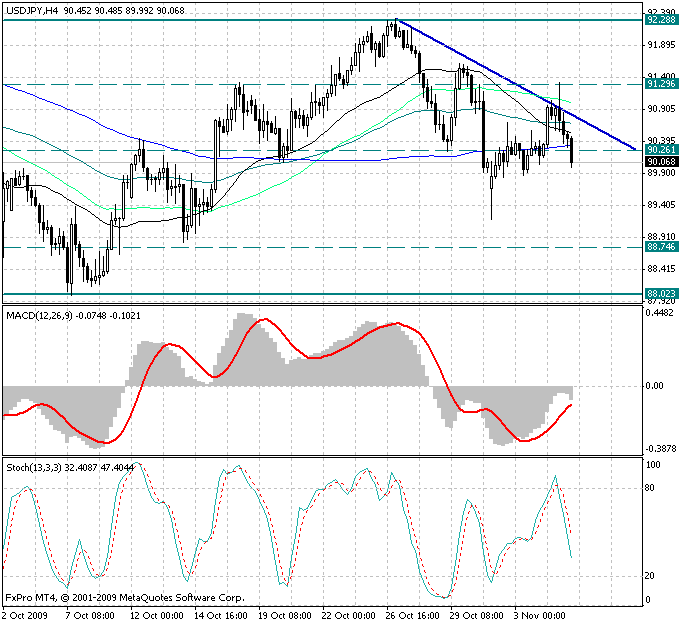Click the 2 Oct 2009 date label
680x623 pixels.
click(25, 616)
